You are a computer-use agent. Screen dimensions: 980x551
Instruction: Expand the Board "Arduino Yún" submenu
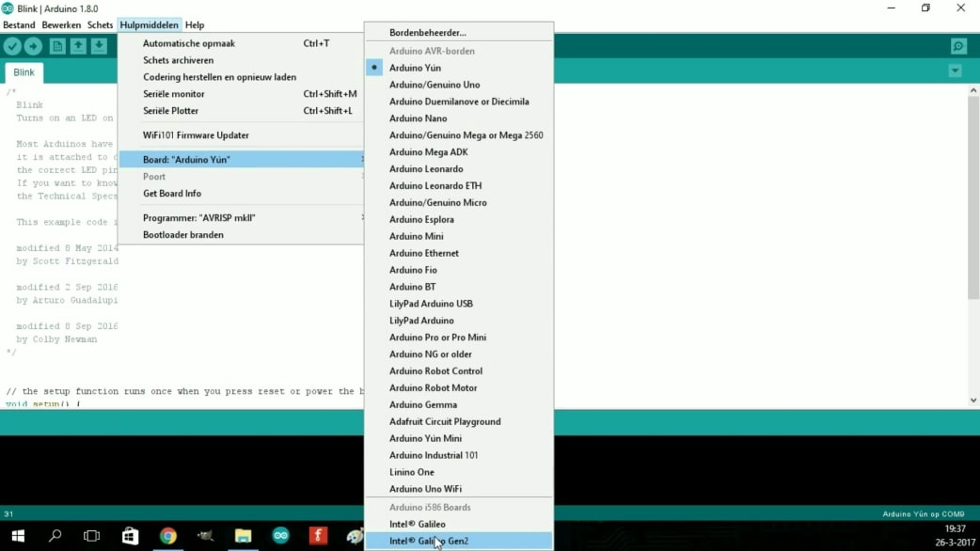(242, 159)
